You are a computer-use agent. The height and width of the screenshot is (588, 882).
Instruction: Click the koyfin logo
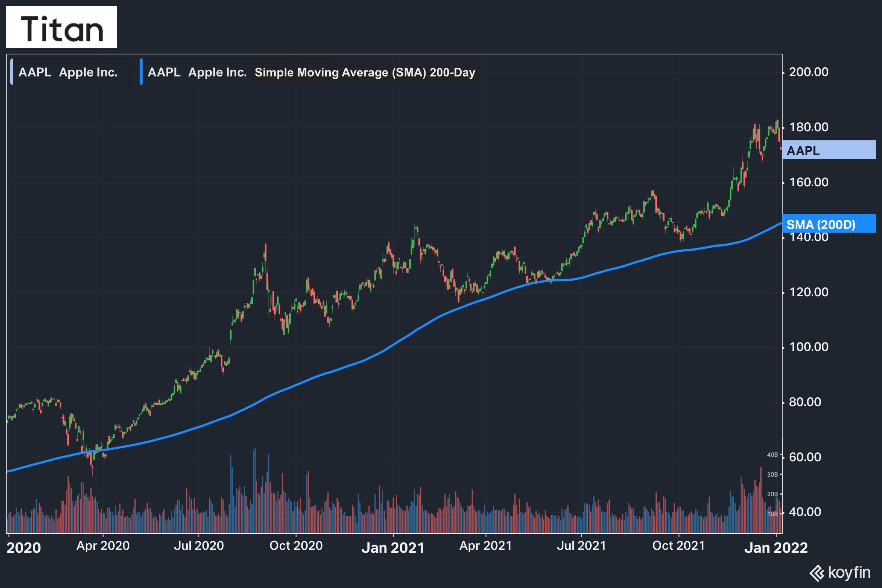(x=840, y=573)
